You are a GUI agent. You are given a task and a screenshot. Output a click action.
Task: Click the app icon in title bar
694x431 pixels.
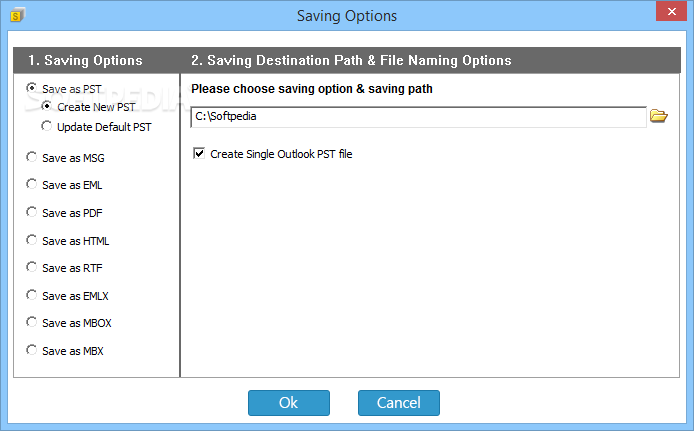point(17,16)
